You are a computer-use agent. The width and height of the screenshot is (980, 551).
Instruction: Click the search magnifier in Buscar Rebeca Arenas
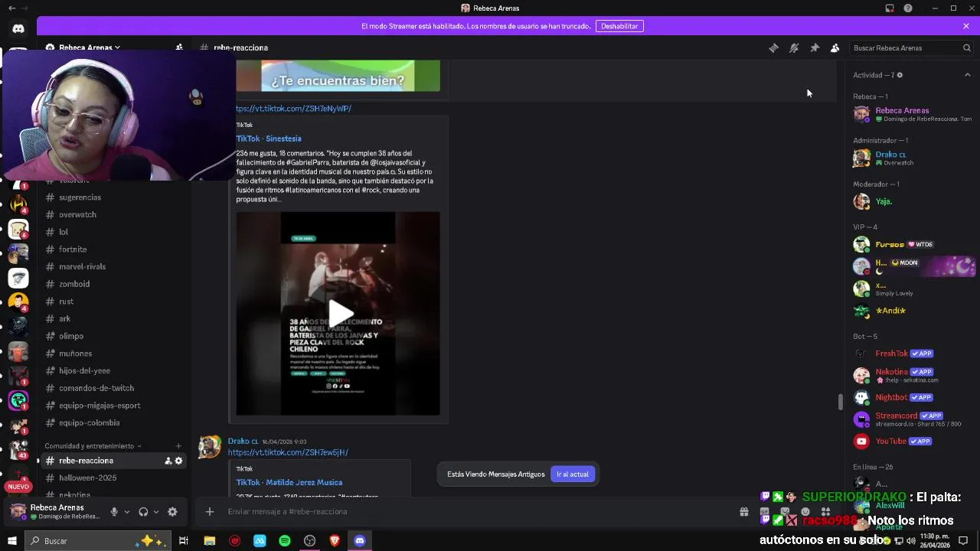tap(966, 47)
